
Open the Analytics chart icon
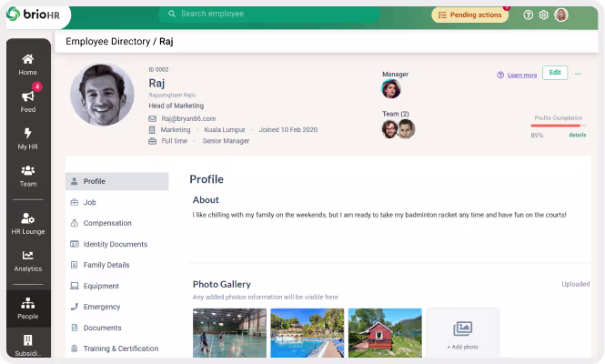[28, 257]
